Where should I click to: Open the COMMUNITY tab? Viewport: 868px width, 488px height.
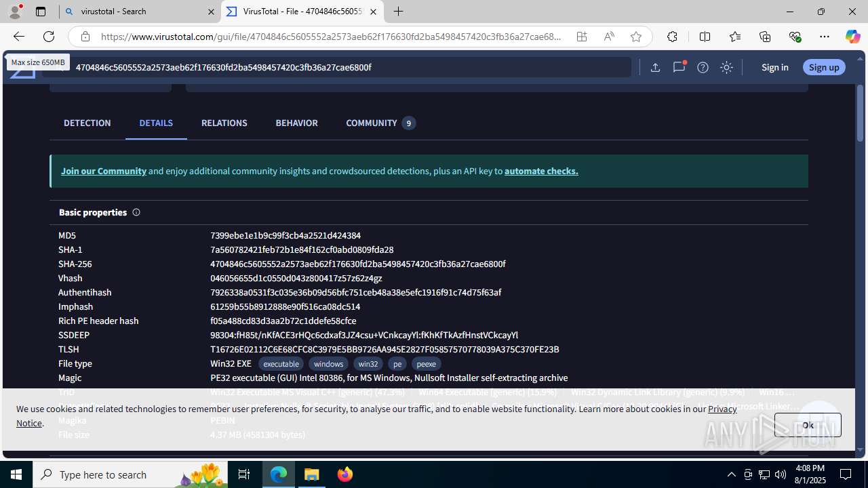[x=380, y=123]
